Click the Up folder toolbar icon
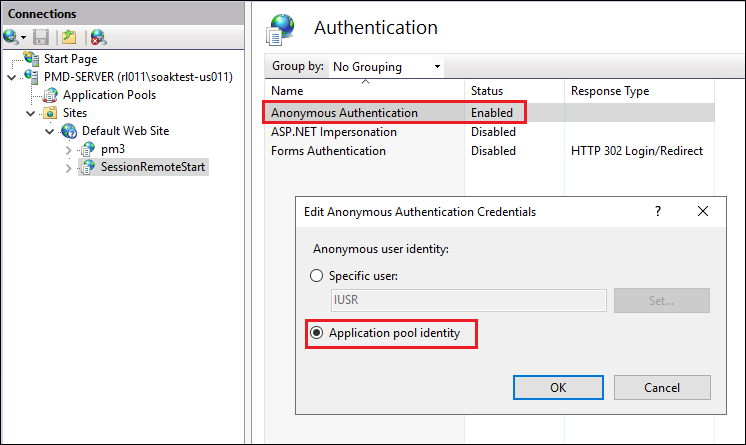746x445 pixels. coord(69,37)
